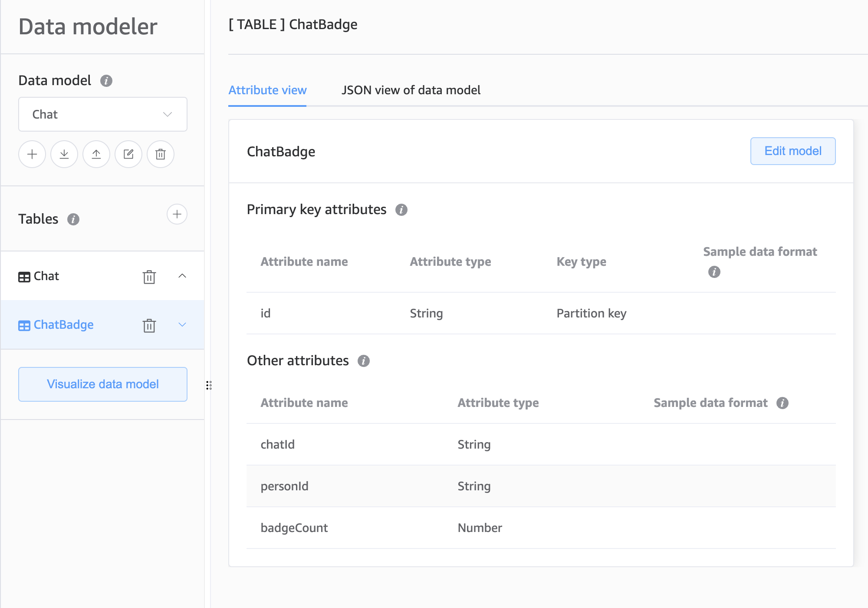Click the edit data model pencil icon
868x608 pixels.
[128, 154]
